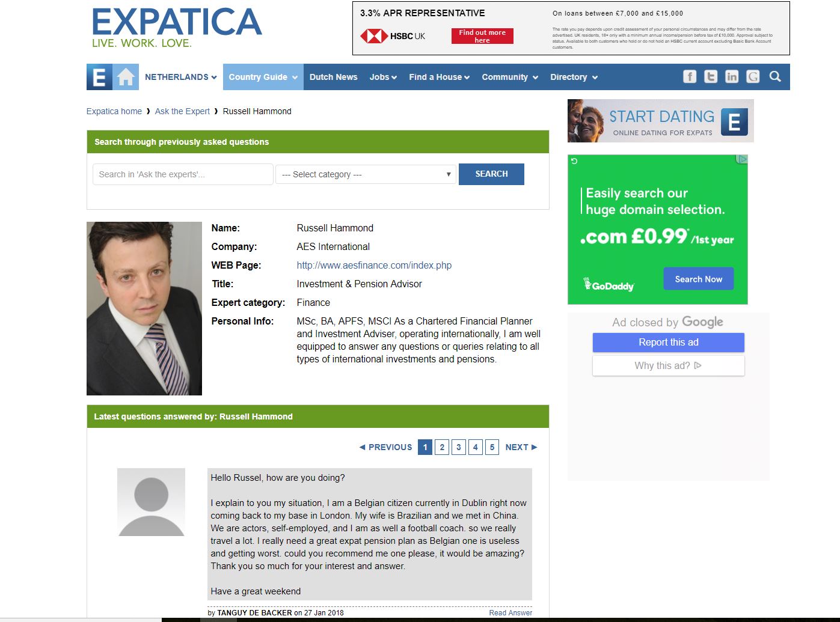Open the Country Guide menu
Image resolution: width=840 pixels, height=622 pixels.
tap(263, 77)
